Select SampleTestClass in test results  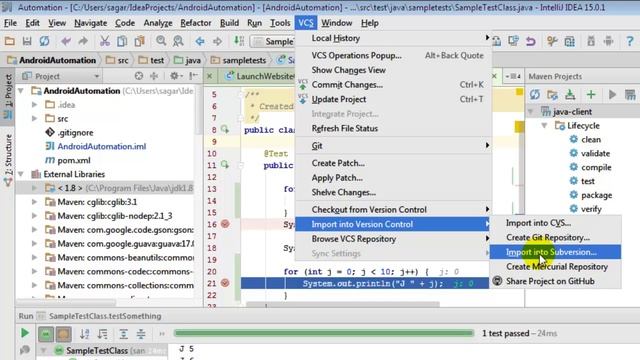click(x=97, y=351)
